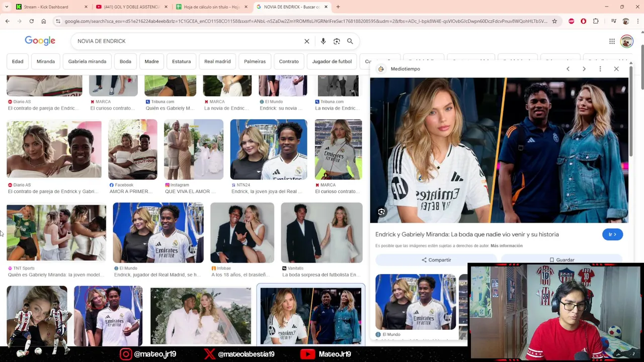
Task: Open the Vanitatis boda sorpresa thumbnail
Action: pyautogui.click(x=321, y=233)
